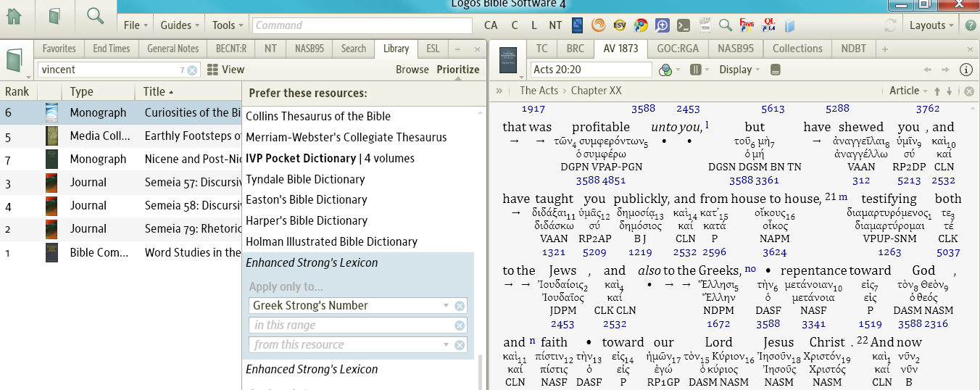Open the File menu
The height and width of the screenshot is (390, 980).
136,25
